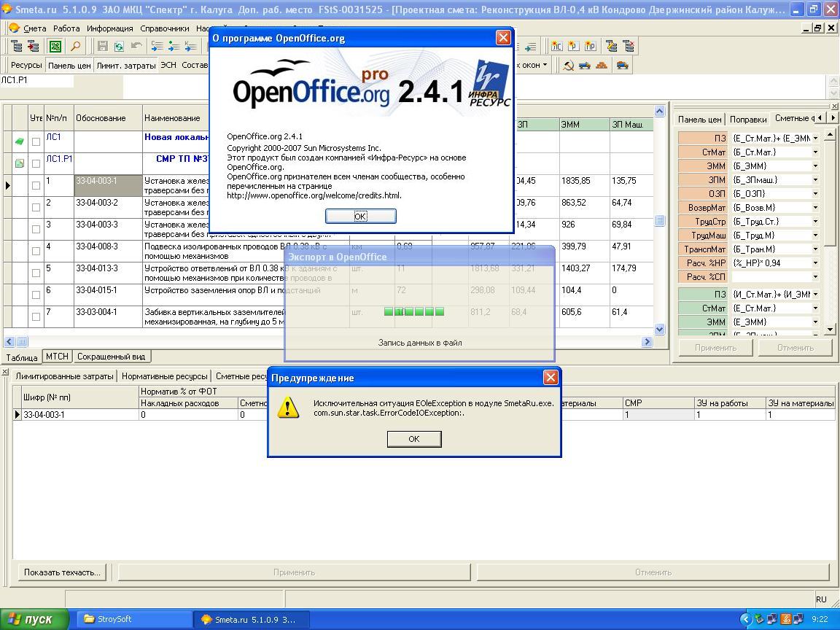Open the ТрудСтр formula dropdown
This screenshot has width=840, height=630.
(x=815, y=222)
